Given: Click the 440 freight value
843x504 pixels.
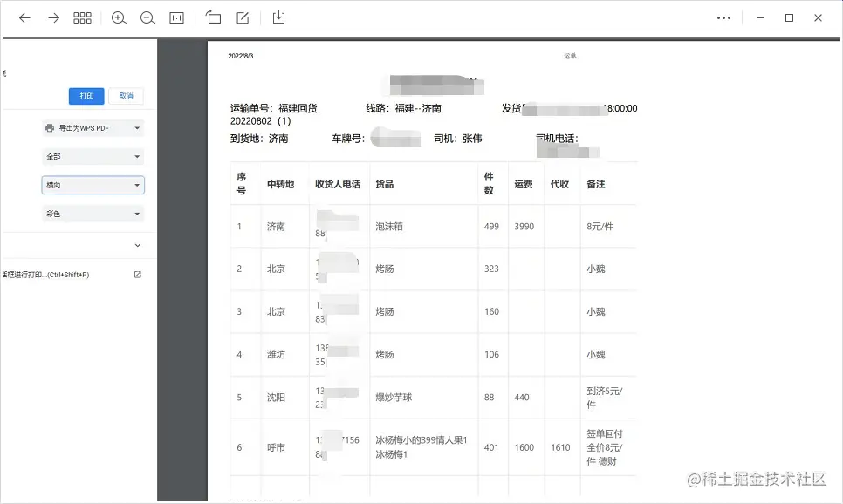Looking at the screenshot, I should (x=522, y=397).
